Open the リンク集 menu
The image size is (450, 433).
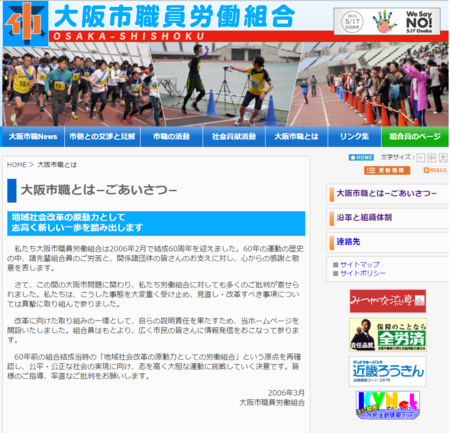pyautogui.click(x=354, y=136)
